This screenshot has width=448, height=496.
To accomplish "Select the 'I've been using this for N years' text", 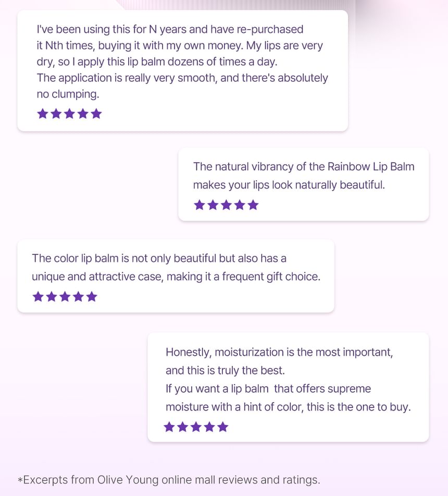I will coord(170,29).
